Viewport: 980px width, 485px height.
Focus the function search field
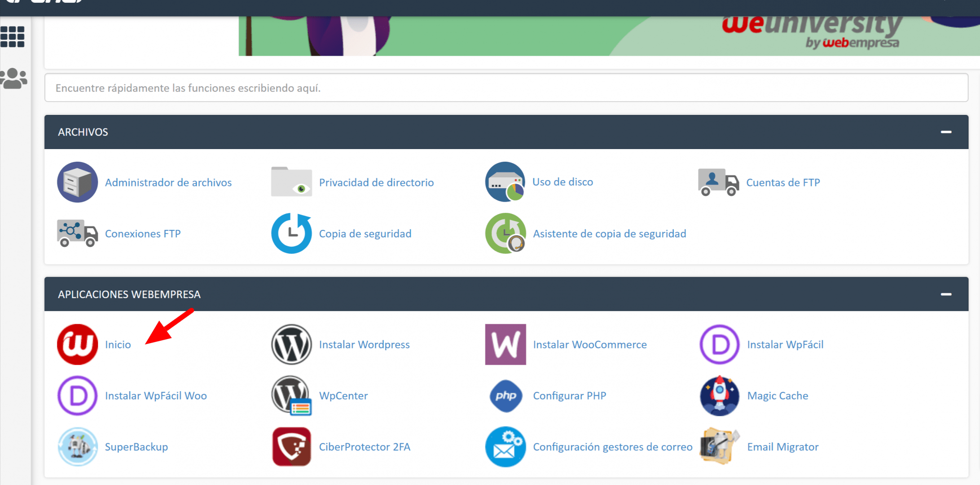[x=506, y=88]
